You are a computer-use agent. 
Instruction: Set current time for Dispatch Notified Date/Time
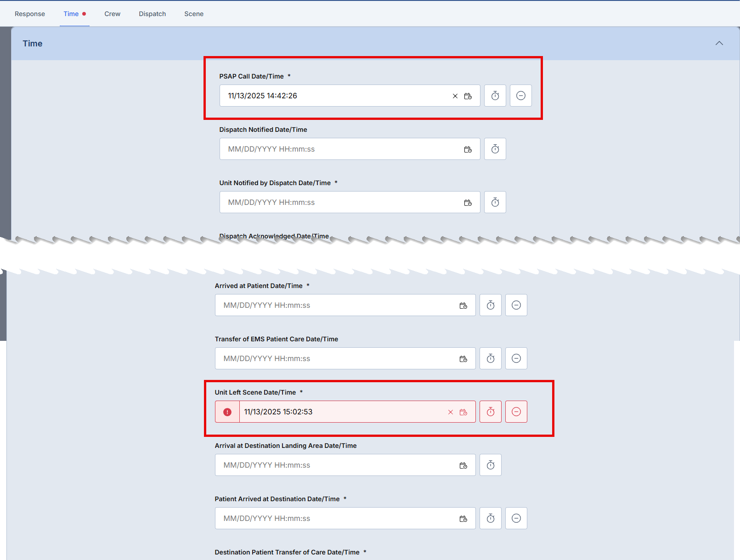point(495,149)
